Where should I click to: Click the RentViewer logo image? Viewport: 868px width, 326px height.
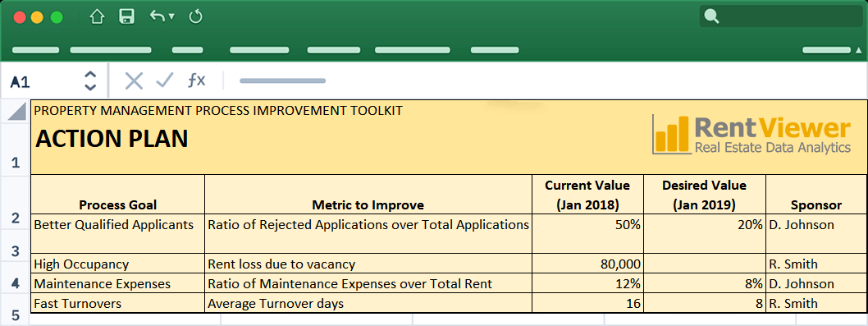tap(752, 134)
